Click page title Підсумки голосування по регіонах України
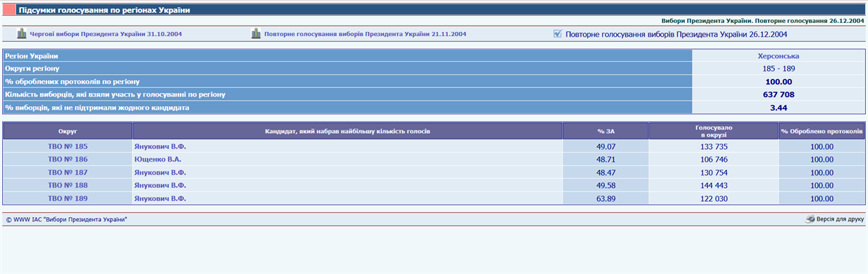The height and width of the screenshot is (274, 868). (x=104, y=10)
